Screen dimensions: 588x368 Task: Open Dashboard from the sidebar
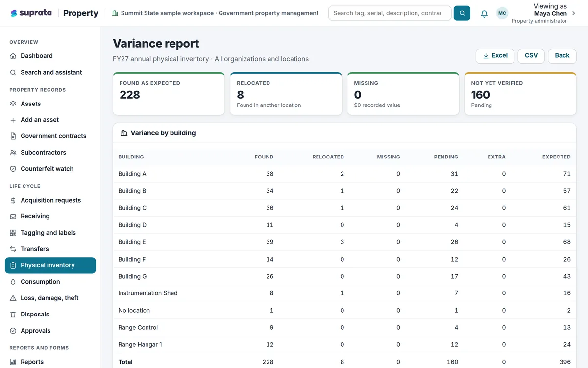[50, 56]
